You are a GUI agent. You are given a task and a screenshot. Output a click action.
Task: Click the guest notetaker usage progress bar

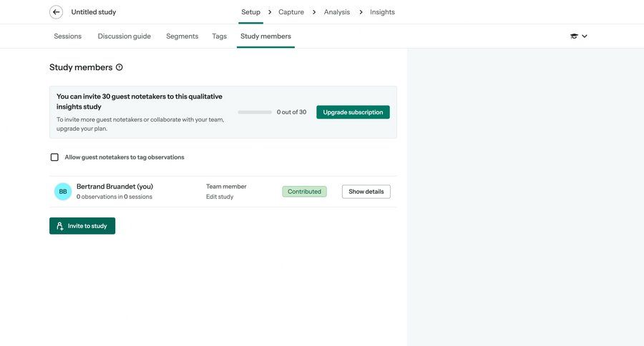(x=255, y=112)
